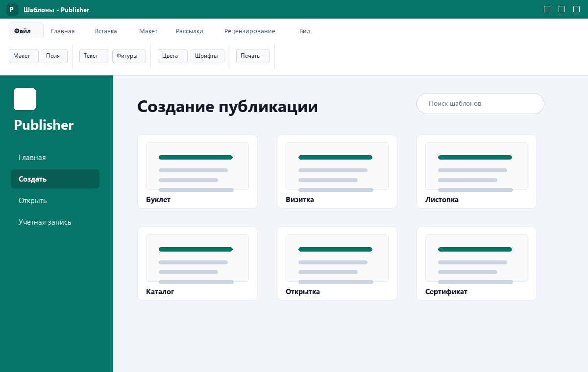Focus the Поиск шаблонов search field
The height and width of the screenshot is (372, 588).
click(x=480, y=104)
